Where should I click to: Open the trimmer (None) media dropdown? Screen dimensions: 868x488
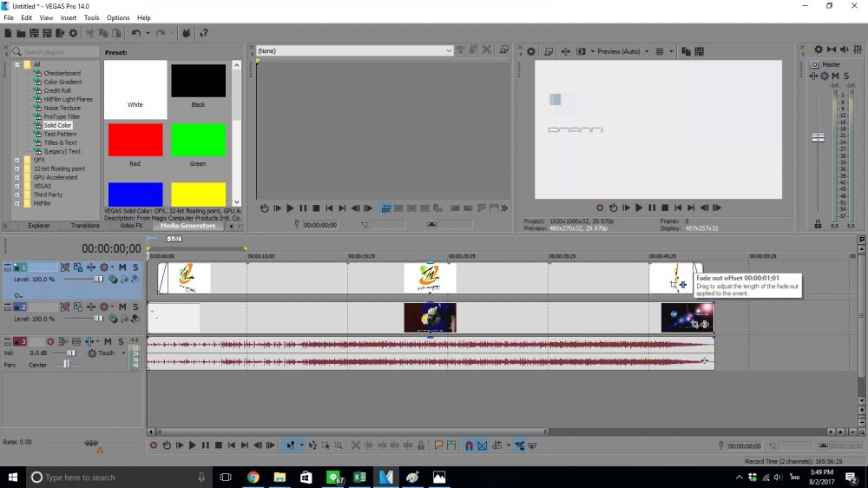[448, 51]
